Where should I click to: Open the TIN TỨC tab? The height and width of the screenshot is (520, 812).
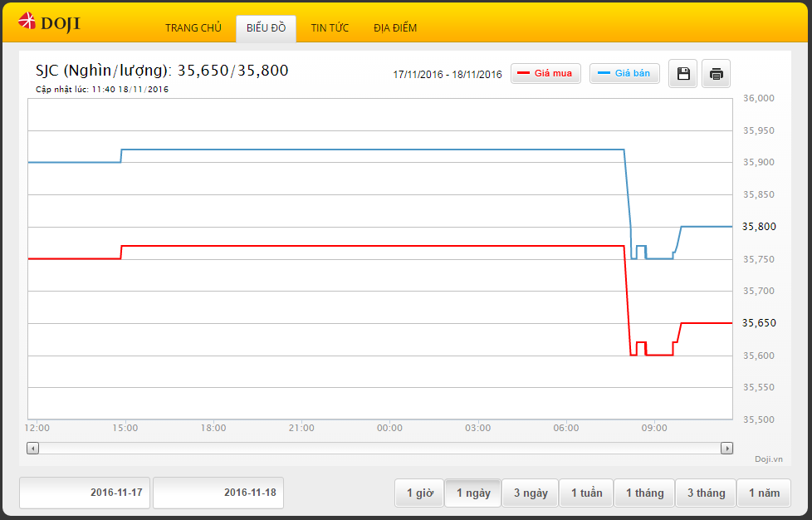tap(330, 28)
